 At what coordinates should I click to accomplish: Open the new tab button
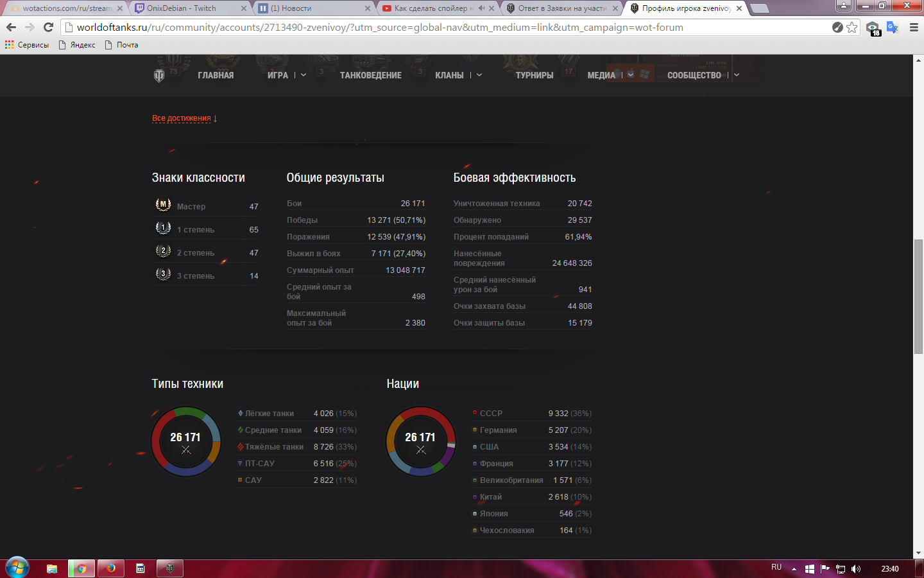760,8
